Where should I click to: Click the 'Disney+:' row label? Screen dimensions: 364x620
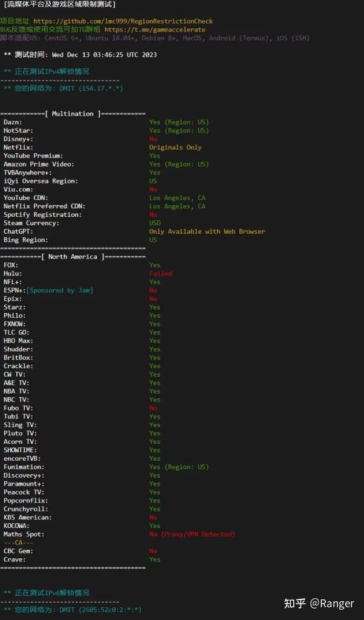point(19,139)
